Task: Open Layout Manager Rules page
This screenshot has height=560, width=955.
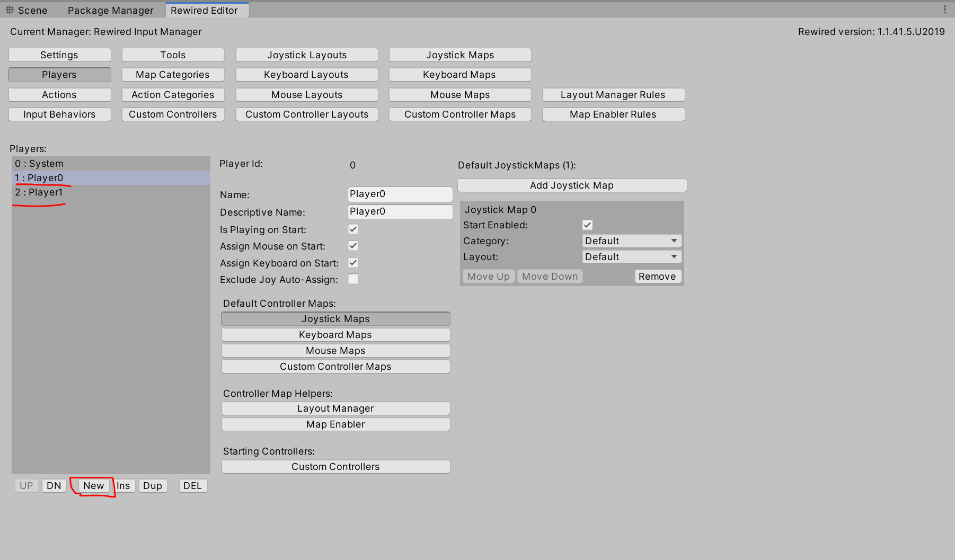Action: 614,95
